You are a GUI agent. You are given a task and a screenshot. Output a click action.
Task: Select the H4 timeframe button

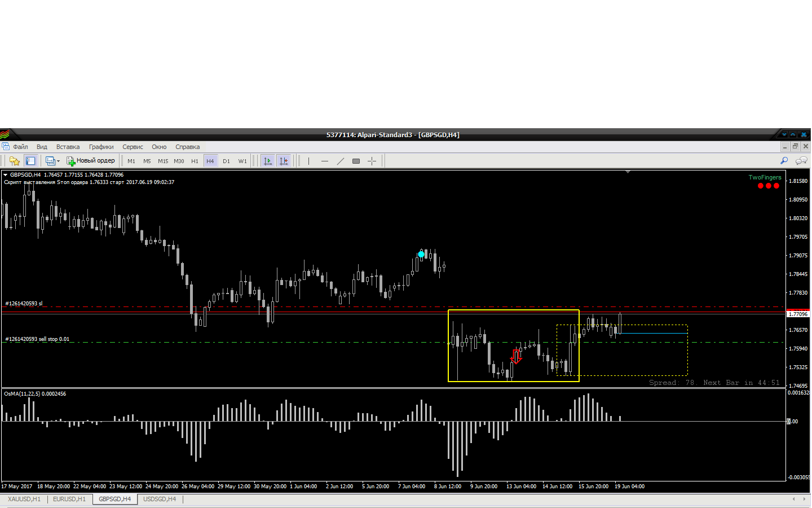[x=210, y=161]
